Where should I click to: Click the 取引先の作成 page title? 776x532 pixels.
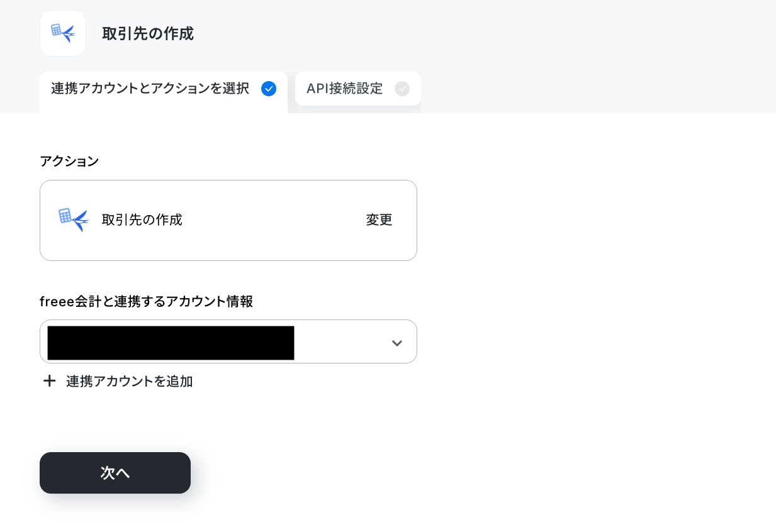pyautogui.click(x=148, y=33)
